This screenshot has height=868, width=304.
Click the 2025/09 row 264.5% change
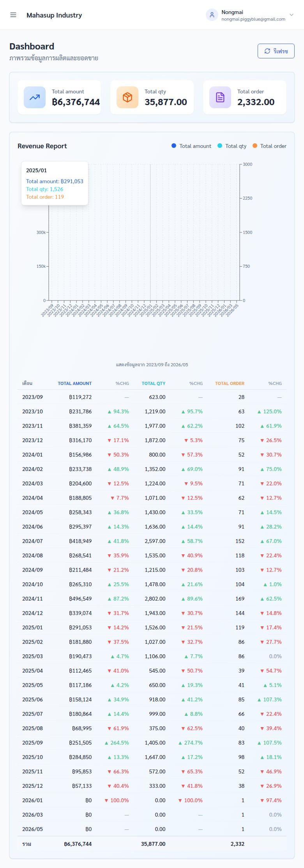[117, 743]
